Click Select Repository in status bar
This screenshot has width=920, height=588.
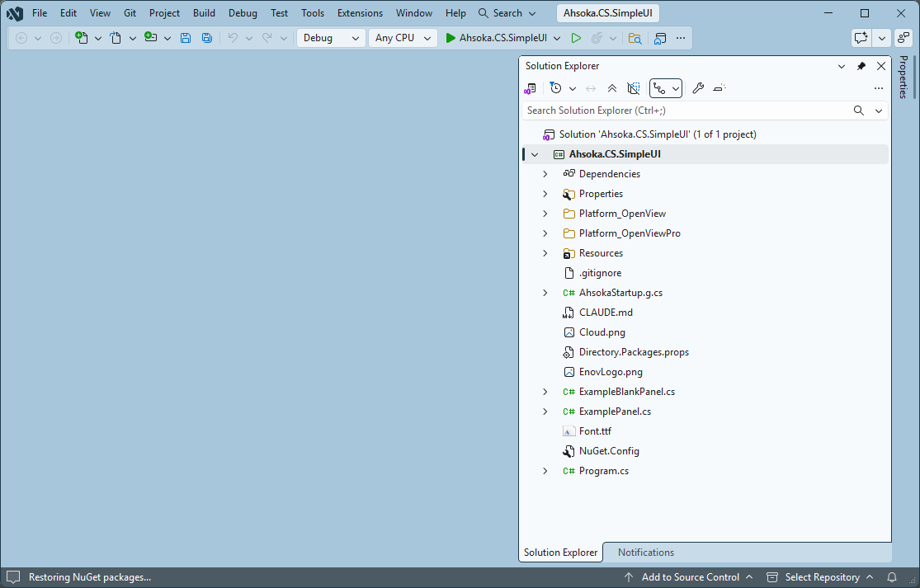(x=821, y=577)
